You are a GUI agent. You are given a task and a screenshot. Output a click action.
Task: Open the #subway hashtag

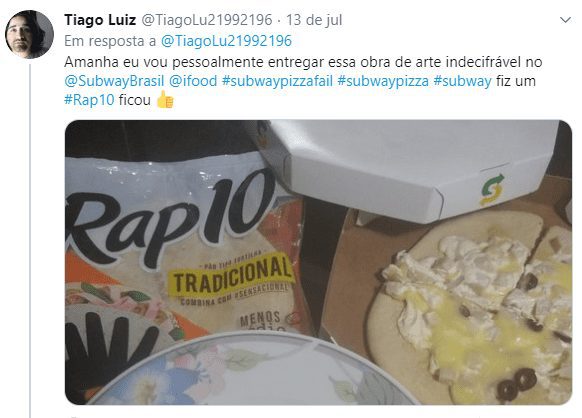click(462, 81)
